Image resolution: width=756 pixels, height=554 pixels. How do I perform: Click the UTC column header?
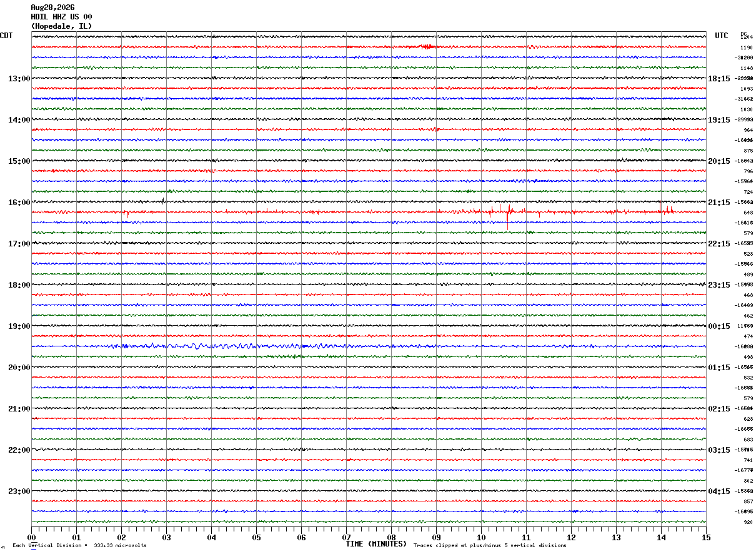click(722, 36)
